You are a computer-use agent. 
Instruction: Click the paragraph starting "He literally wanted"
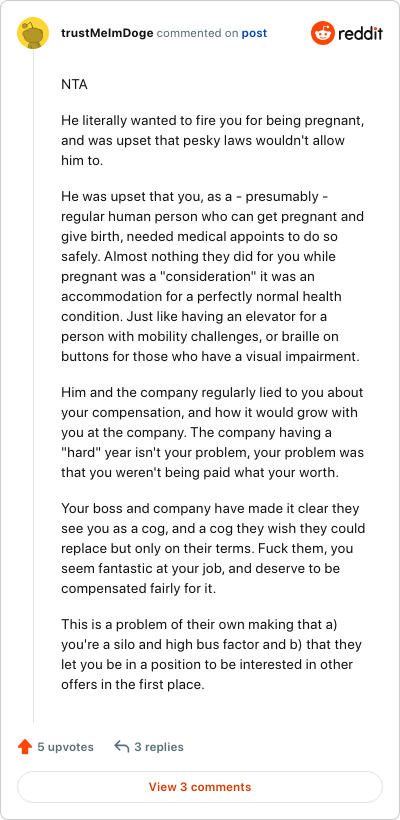point(212,141)
